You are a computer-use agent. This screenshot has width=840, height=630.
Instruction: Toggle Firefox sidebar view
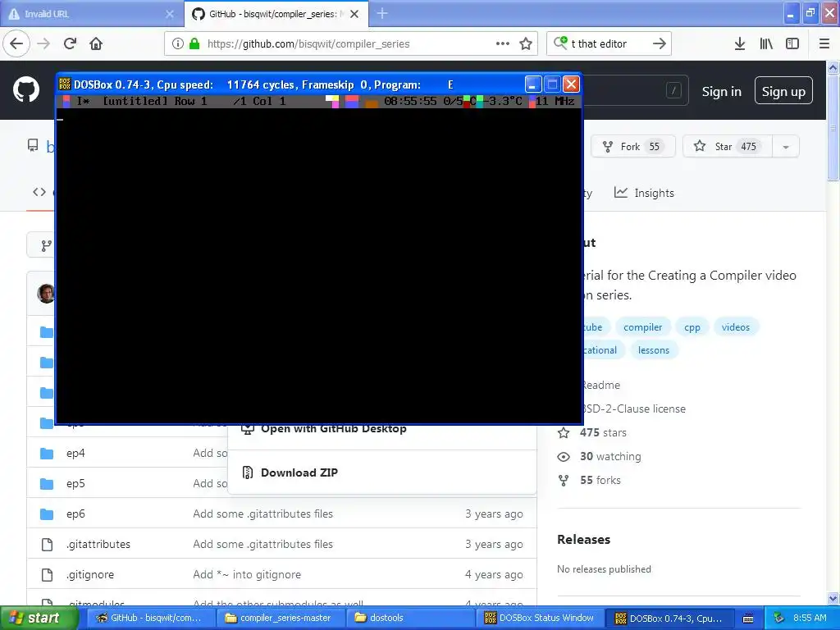tap(792, 43)
